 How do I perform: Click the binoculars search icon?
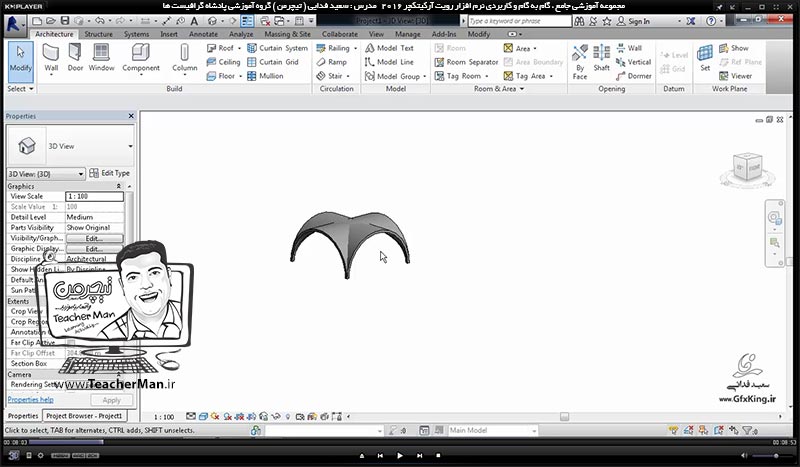579,21
